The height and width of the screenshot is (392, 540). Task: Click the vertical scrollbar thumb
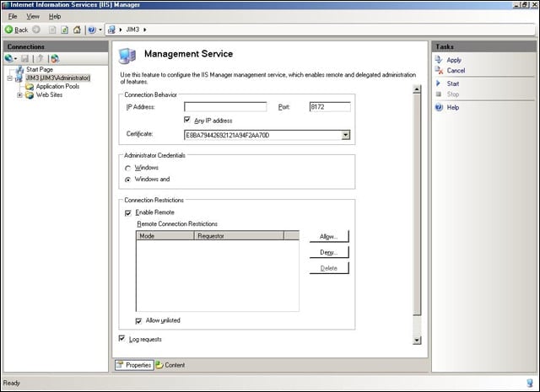point(417,205)
